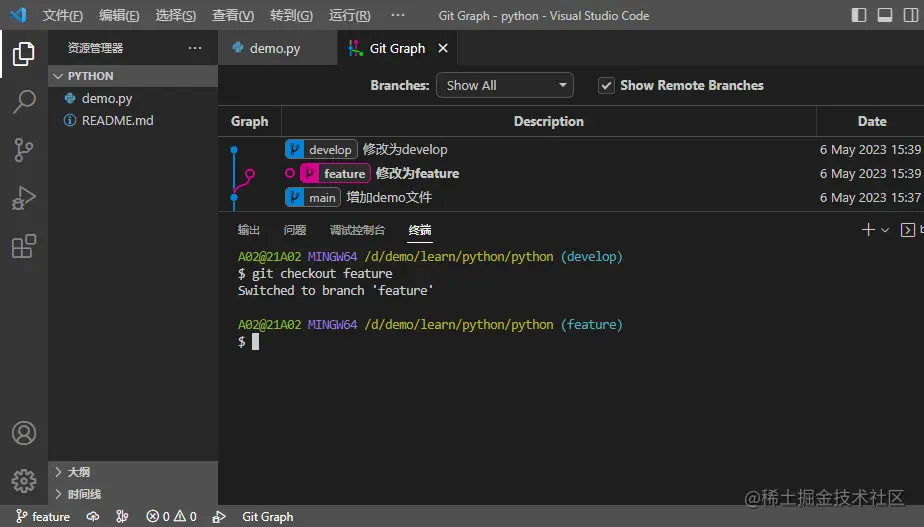
Task: Toggle secondary side bar layout icon
Action: click(x=910, y=15)
